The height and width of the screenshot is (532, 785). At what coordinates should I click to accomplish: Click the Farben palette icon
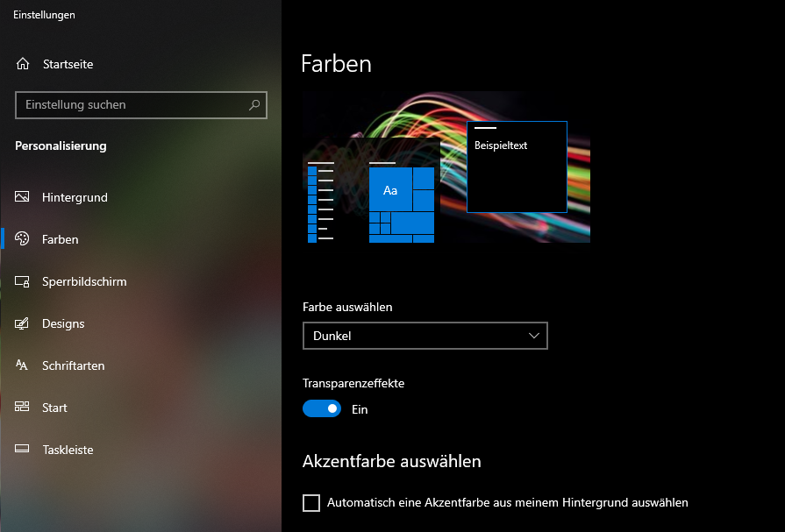tap(22, 238)
